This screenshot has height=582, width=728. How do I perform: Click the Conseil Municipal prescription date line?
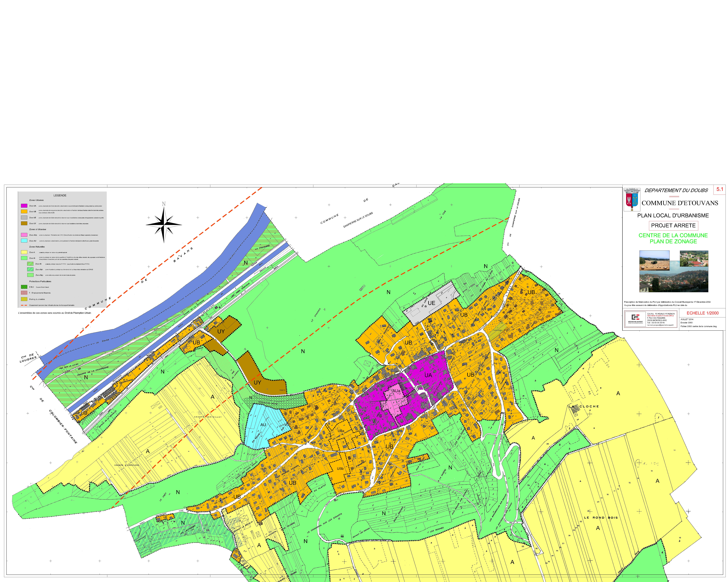coord(667,302)
